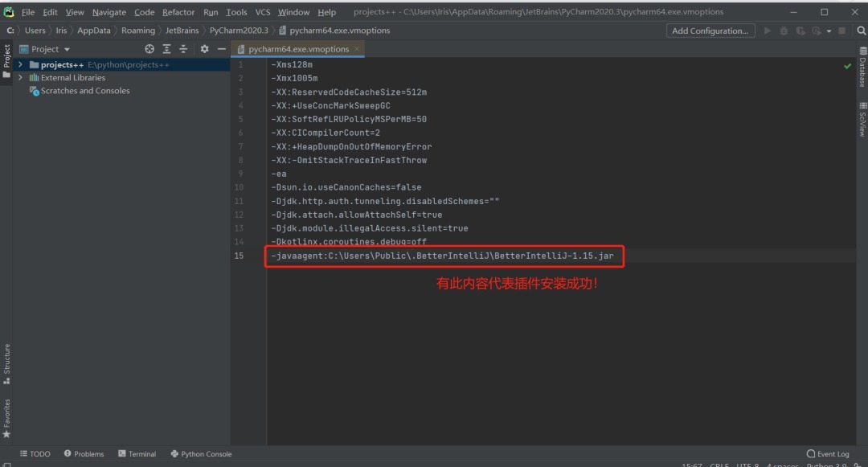Open the Database side panel
Image resolution: width=868 pixels, height=467 pixels.
[862, 63]
